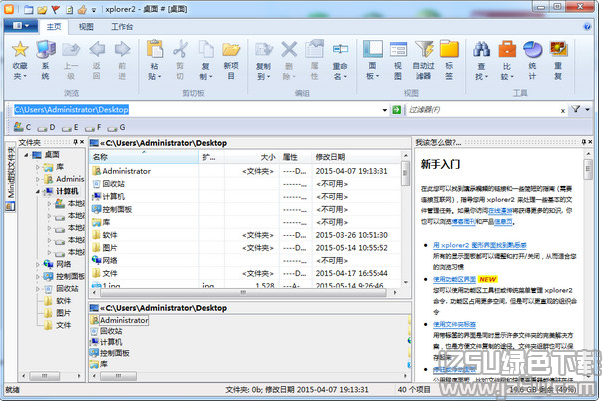Image resolution: width=603 pixels, height=401 pixels.
Task: Click the 前进 forward arrow
Action: [122, 49]
